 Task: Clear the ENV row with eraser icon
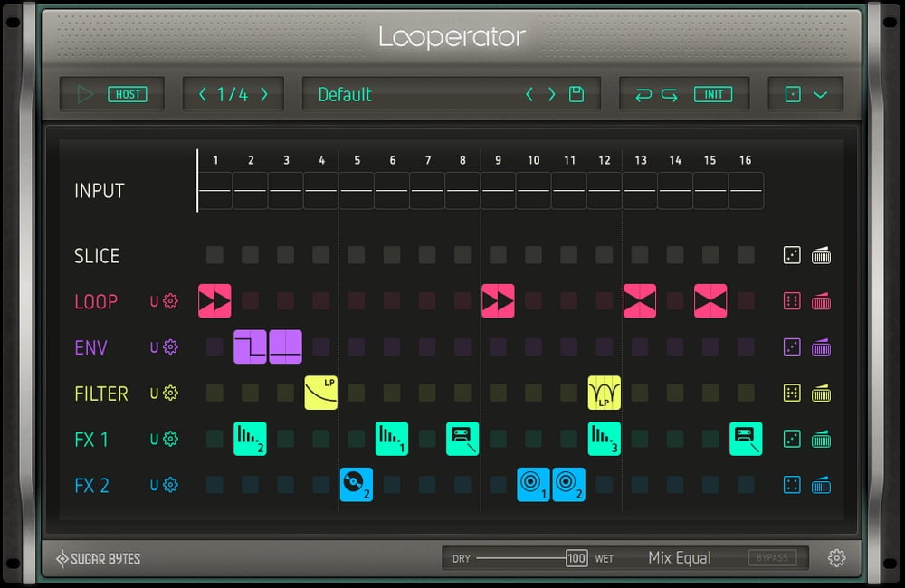(822, 347)
